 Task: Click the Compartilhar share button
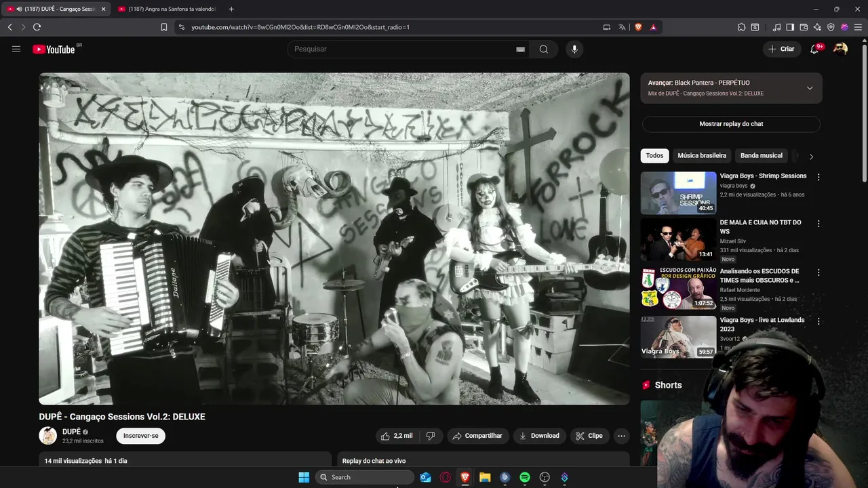[477, 436]
